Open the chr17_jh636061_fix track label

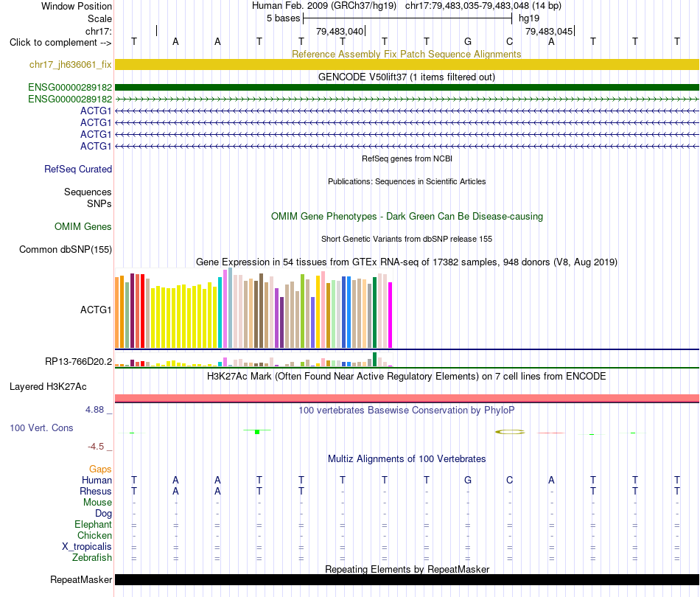[x=71, y=64]
